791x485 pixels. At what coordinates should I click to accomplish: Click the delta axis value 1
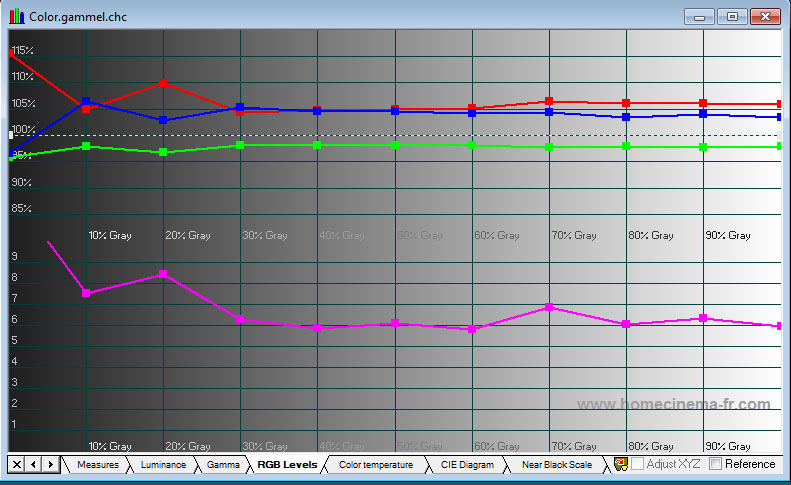[14, 424]
